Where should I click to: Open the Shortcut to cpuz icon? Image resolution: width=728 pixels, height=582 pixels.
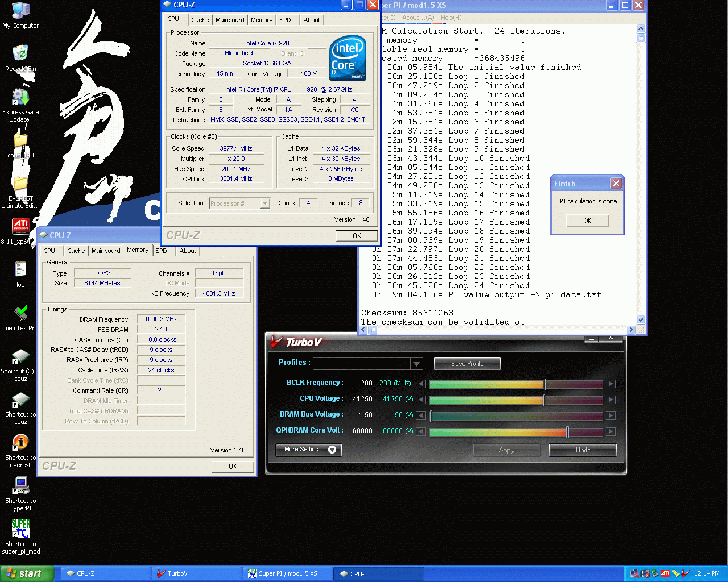pos(20,408)
